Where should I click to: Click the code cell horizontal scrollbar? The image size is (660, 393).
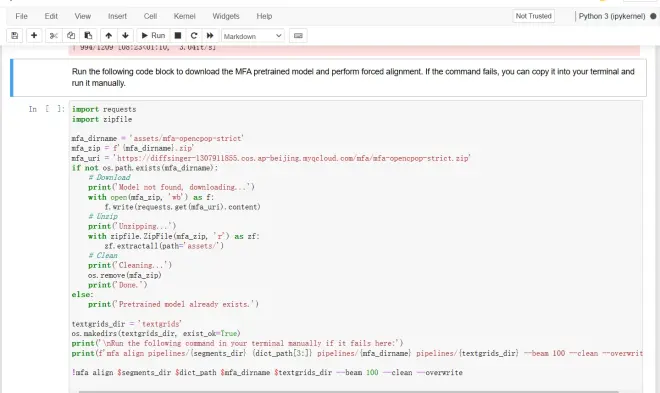(x=349, y=391)
